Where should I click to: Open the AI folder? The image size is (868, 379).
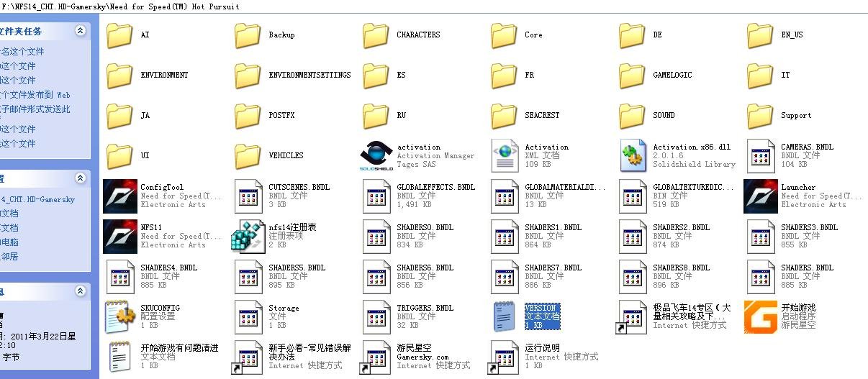pos(119,35)
